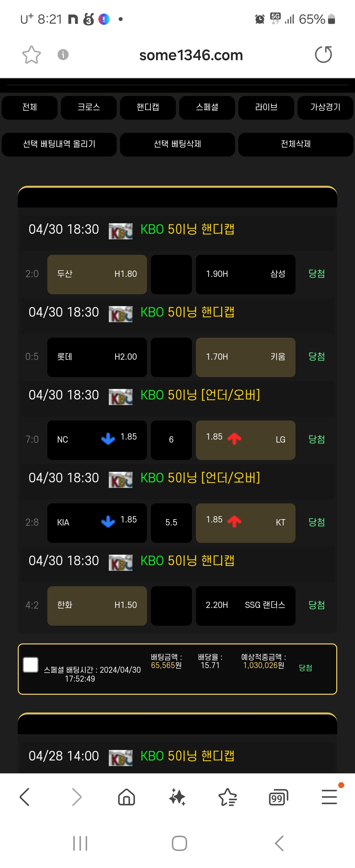Screen dimensions: 355x868
Task: Click the 전체삭제 button
Action: pos(296,144)
